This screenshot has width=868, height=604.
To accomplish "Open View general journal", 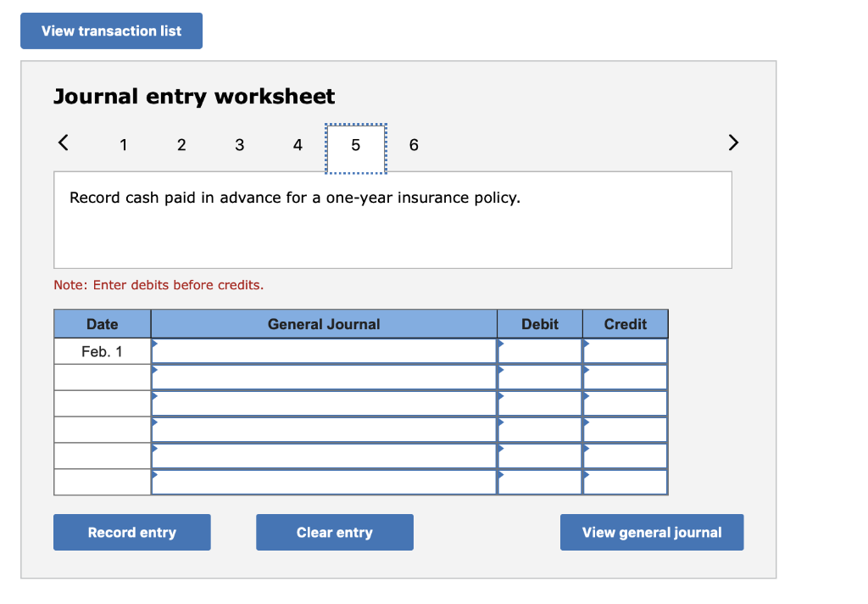I will click(x=651, y=532).
